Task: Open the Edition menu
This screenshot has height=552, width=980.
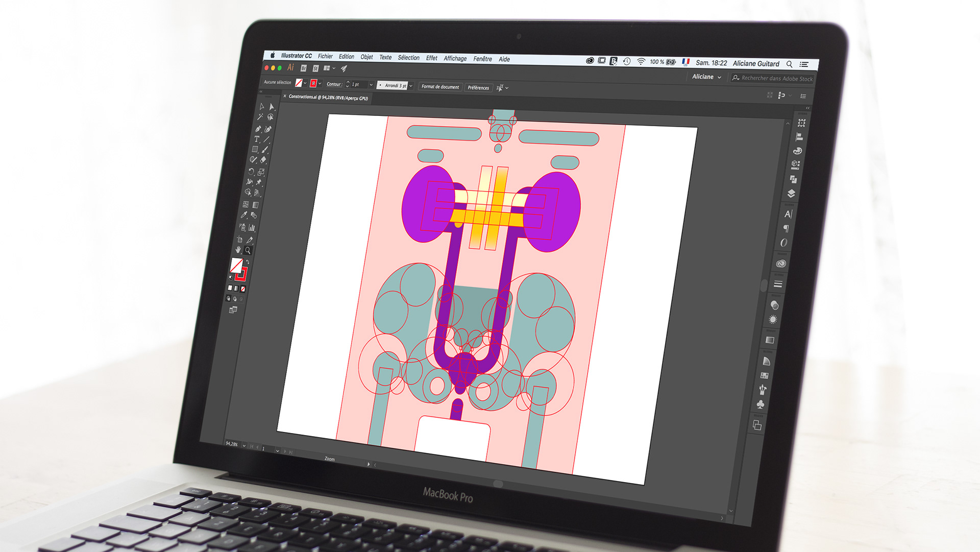Action: coord(346,57)
